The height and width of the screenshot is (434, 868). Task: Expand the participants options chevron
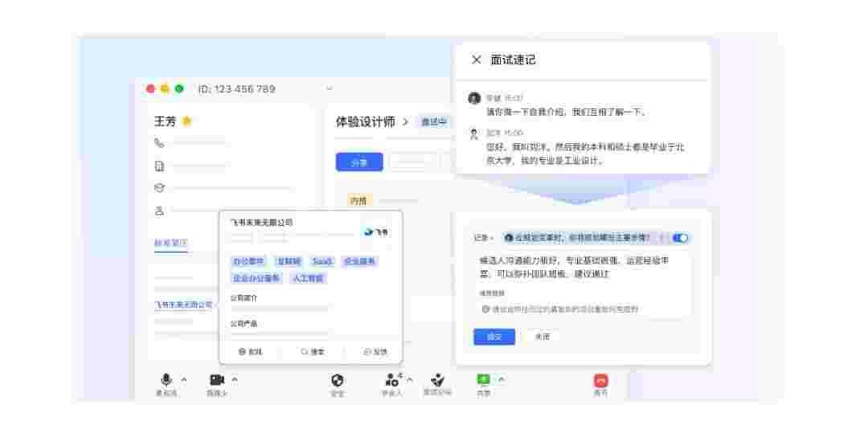point(410,379)
